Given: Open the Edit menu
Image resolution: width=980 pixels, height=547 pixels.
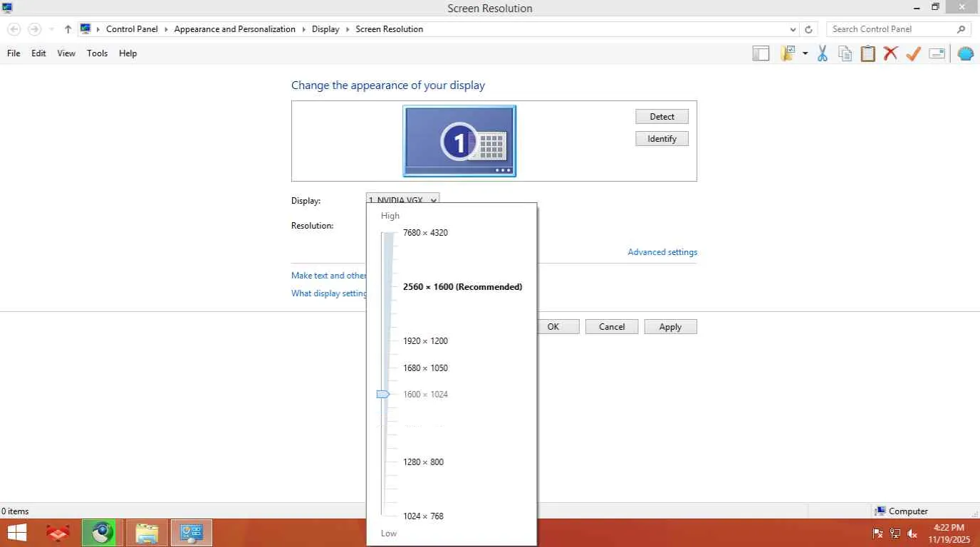Looking at the screenshot, I should click(x=38, y=53).
